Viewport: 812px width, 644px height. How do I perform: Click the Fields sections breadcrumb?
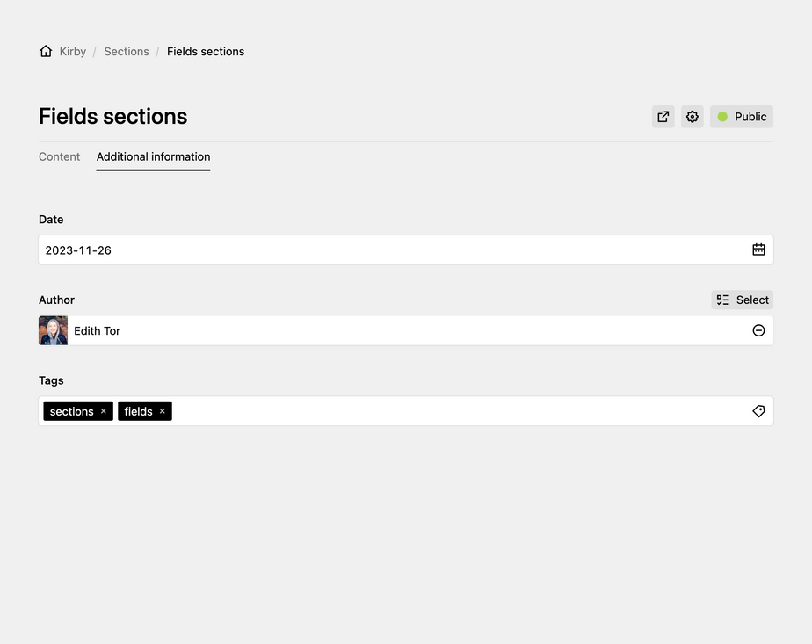click(x=206, y=52)
